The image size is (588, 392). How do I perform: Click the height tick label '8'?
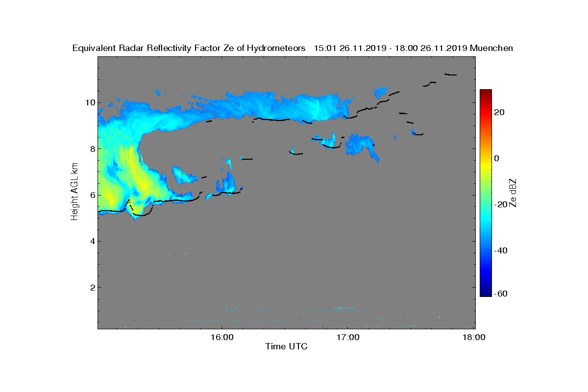[x=92, y=149]
